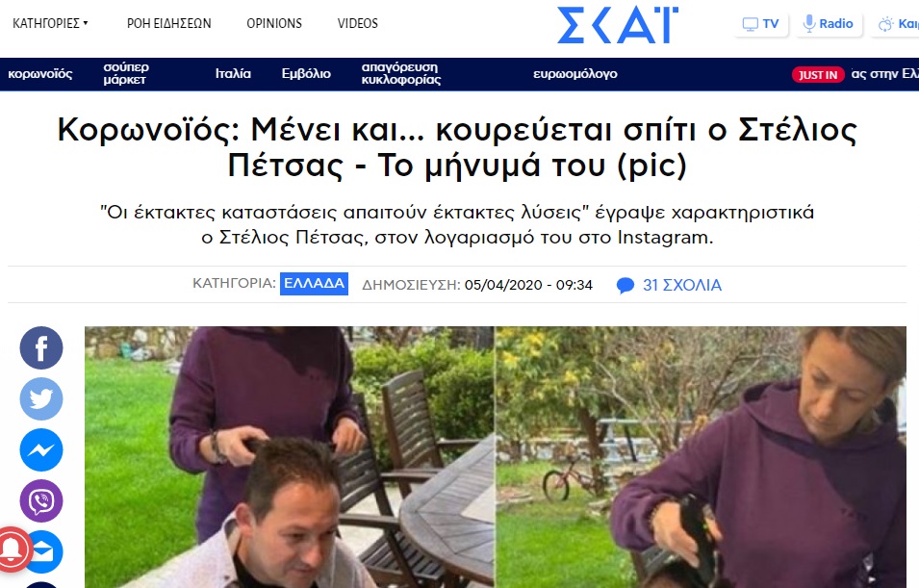Share article by email icon
Screen dimensions: 919x588
click(x=46, y=552)
